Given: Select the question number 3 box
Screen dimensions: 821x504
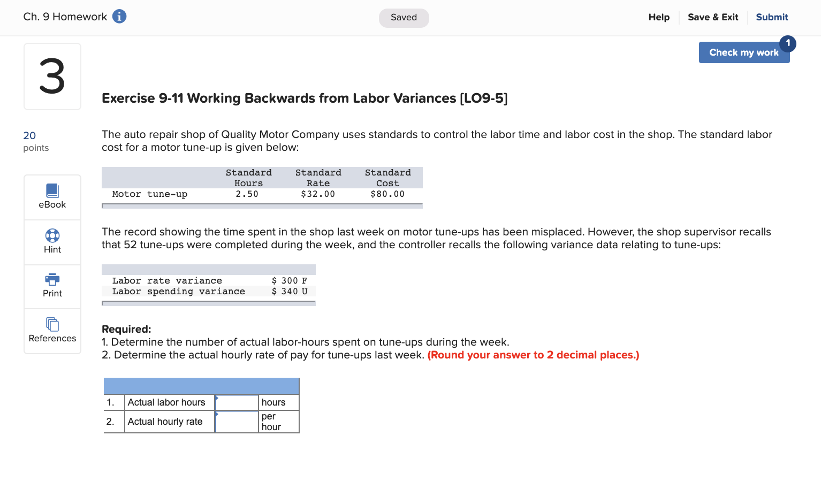Looking at the screenshot, I should (x=52, y=76).
